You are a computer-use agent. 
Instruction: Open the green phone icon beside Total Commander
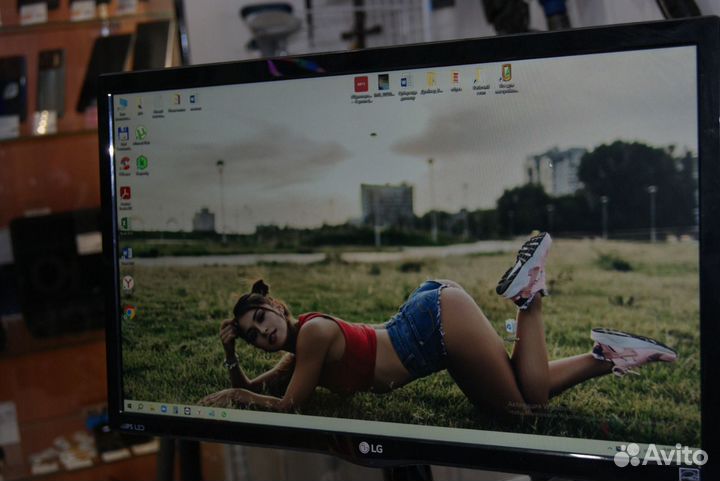[141, 132]
